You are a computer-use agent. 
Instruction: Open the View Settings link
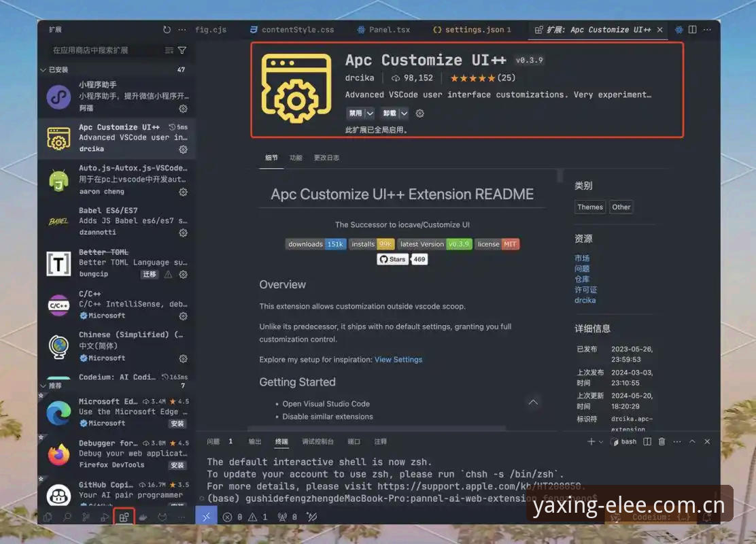tap(398, 359)
